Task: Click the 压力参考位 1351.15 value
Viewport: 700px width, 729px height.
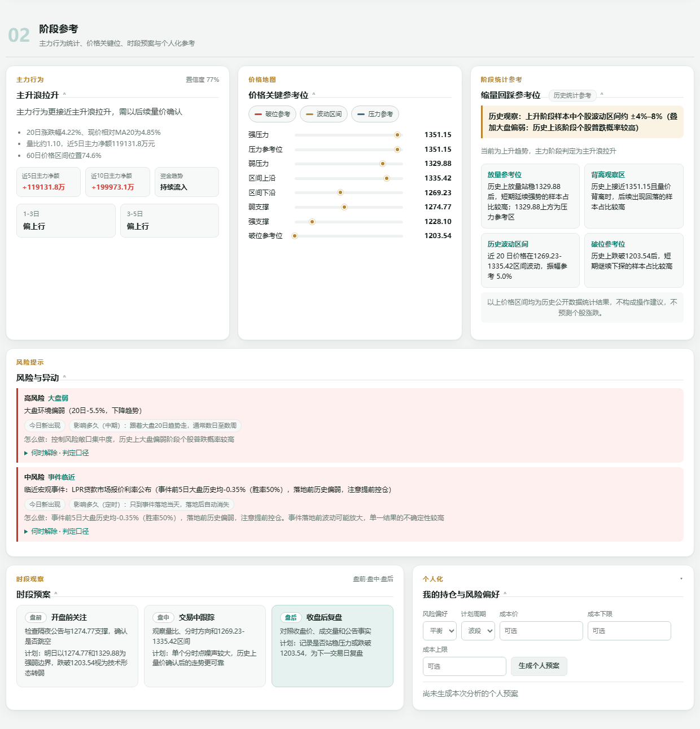Action: click(x=438, y=150)
